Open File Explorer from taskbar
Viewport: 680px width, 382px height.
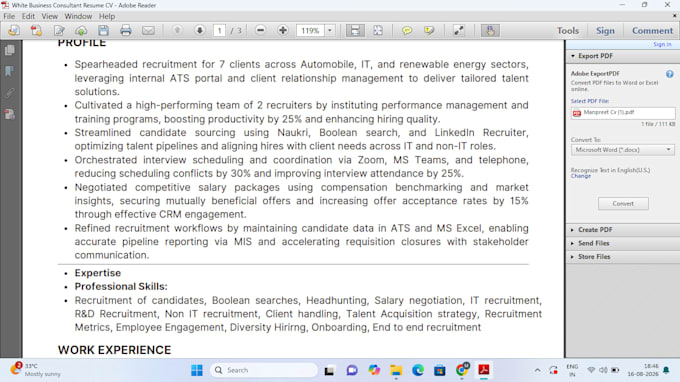click(x=396, y=370)
